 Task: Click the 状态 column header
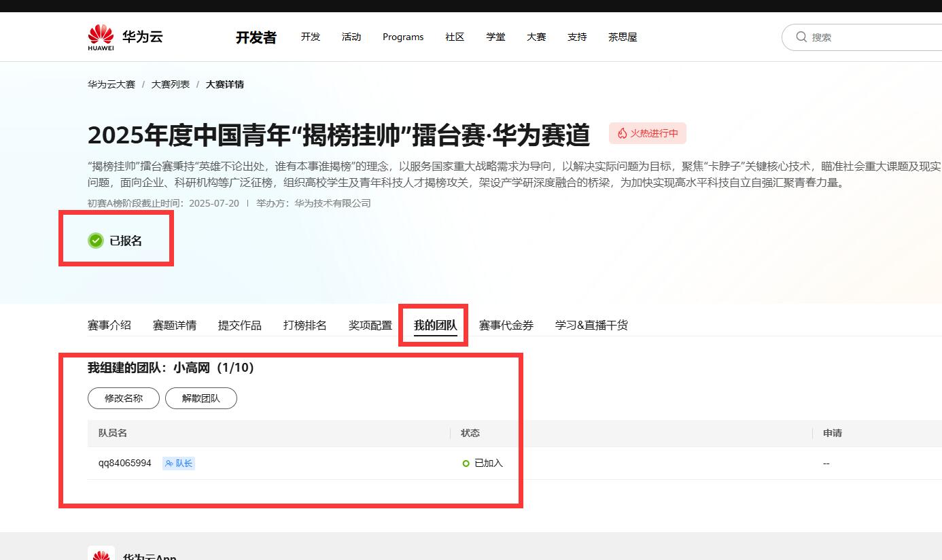[470, 433]
